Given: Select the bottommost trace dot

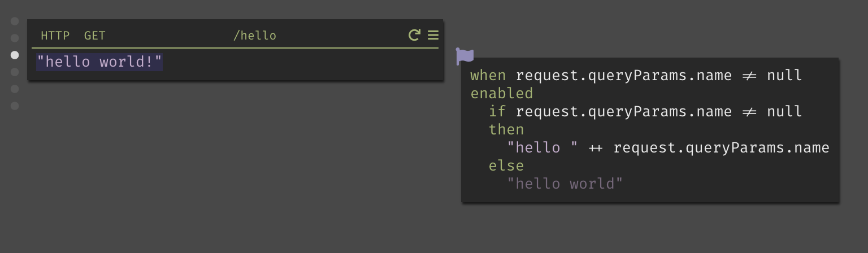Looking at the screenshot, I should click(15, 106).
